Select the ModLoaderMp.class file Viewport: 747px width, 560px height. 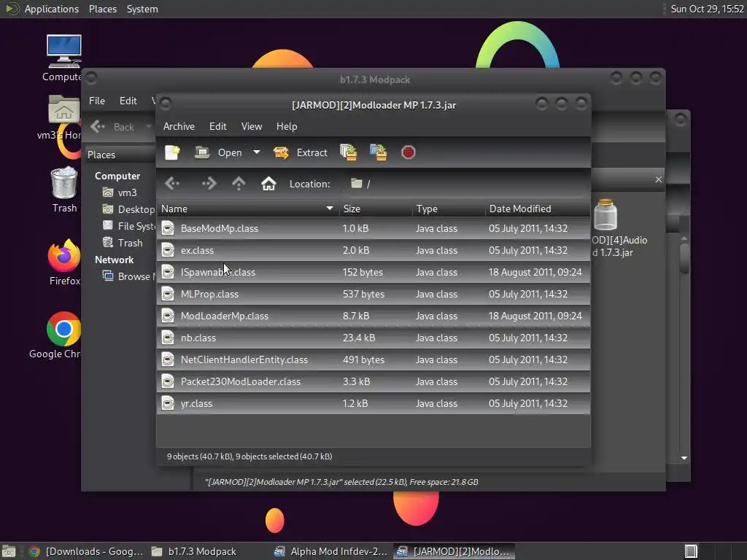[x=373, y=316]
